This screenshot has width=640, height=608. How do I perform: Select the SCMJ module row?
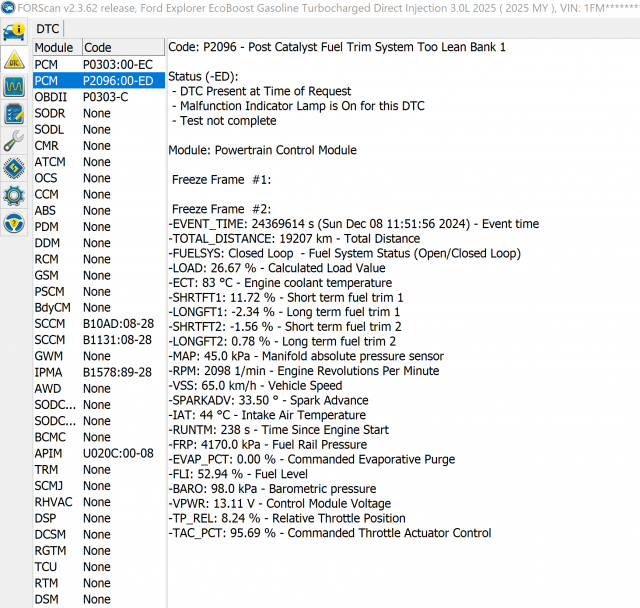click(x=99, y=486)
